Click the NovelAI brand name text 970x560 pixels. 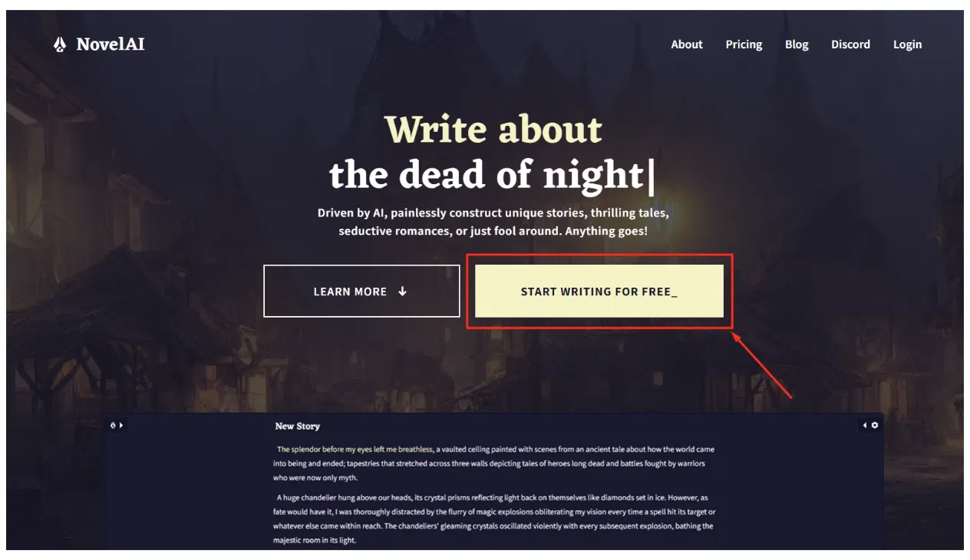pos(111,44)
